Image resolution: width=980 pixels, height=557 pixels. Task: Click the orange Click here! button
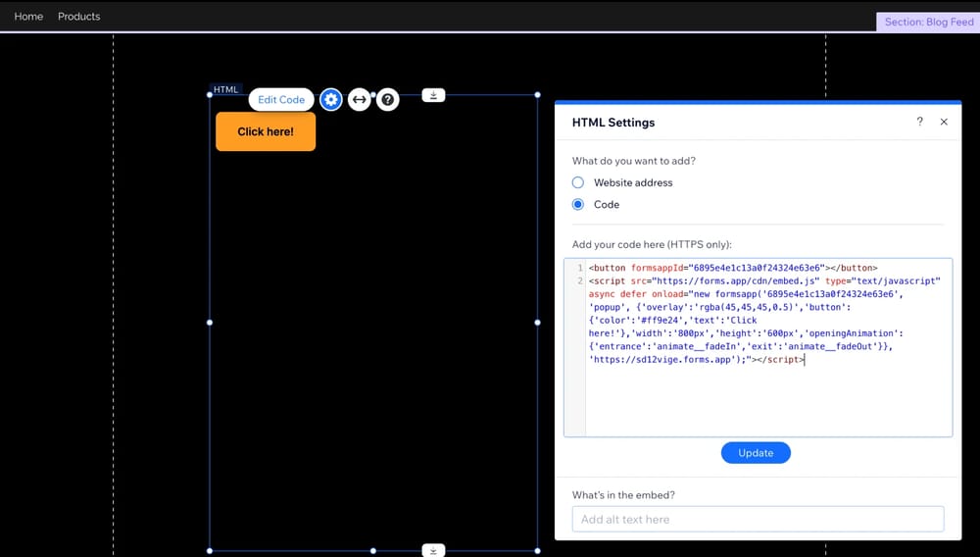point(266,131)
